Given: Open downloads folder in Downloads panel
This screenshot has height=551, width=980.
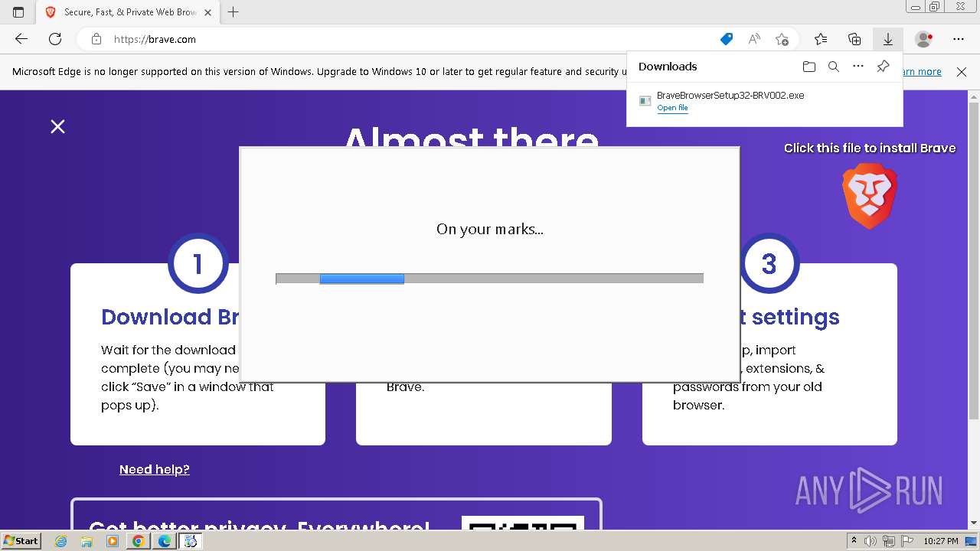Looking at the screenshot, I should point(809,67).
